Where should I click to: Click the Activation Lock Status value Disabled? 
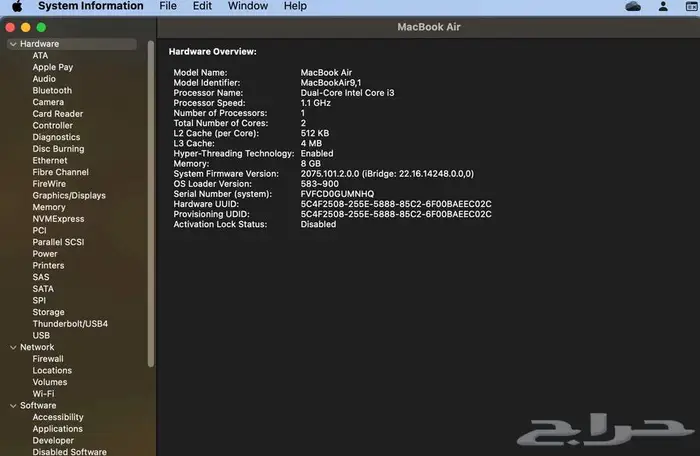coord(318,224)
